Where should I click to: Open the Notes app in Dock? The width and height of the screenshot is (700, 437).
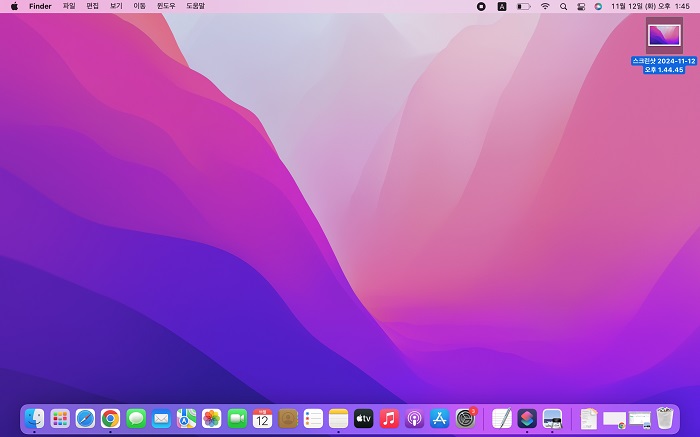pos(338,419)
